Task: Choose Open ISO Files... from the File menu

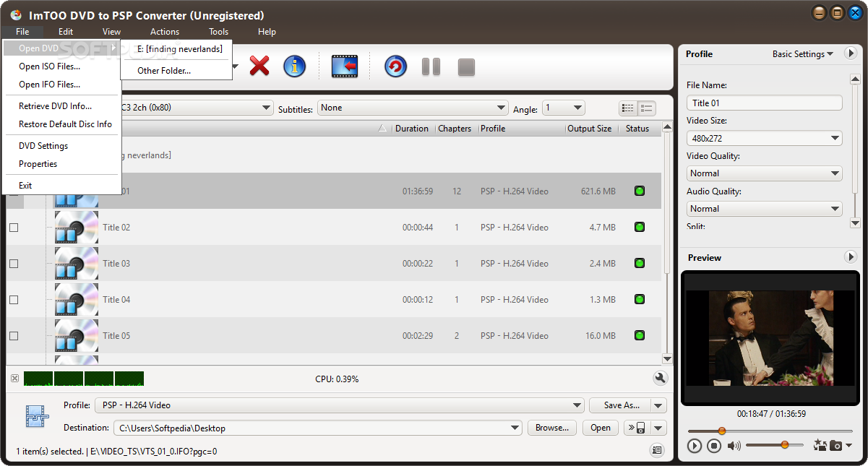Action: (x=62, y=66)
